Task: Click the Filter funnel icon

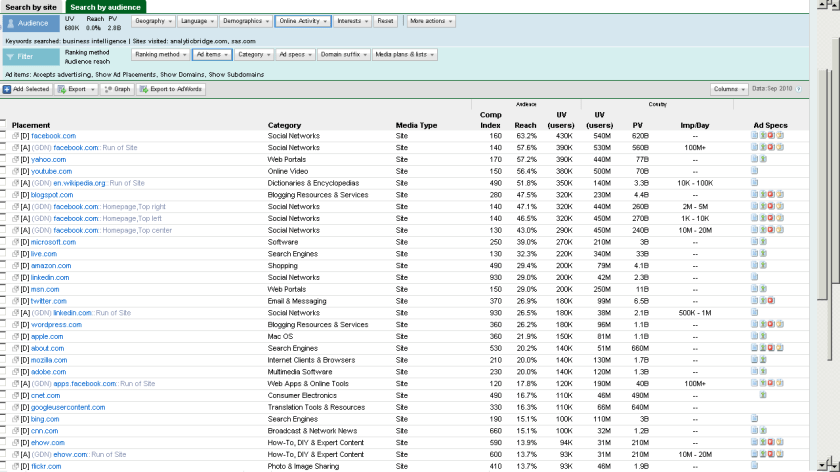Action: click(11, 56)
